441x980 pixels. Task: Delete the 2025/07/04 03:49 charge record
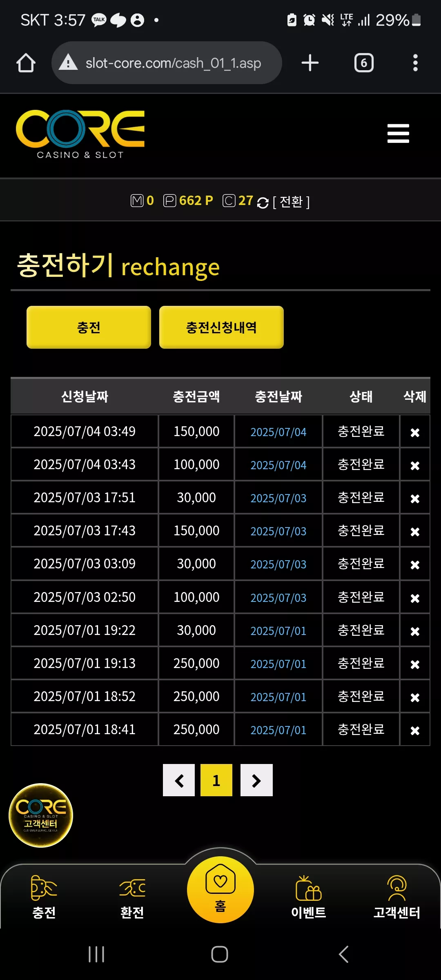tap(415, 432)
